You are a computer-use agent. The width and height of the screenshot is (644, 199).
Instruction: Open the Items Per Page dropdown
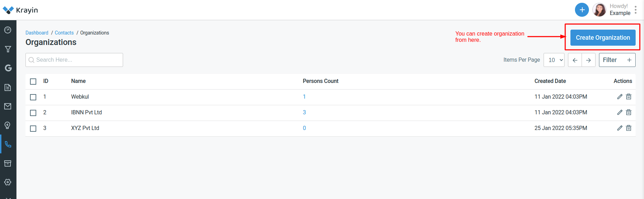(x=554, y=60)
